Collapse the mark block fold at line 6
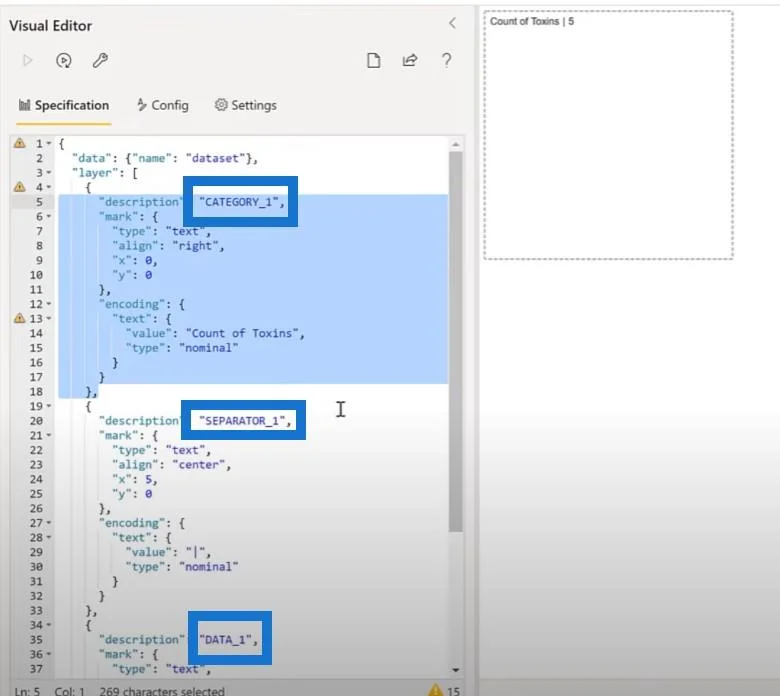780x696 pixels. [49, 216]
